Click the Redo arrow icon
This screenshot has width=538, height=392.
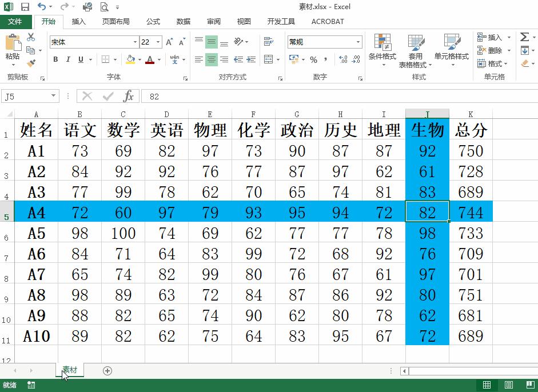pyautogui.click(x=64, y=6)
